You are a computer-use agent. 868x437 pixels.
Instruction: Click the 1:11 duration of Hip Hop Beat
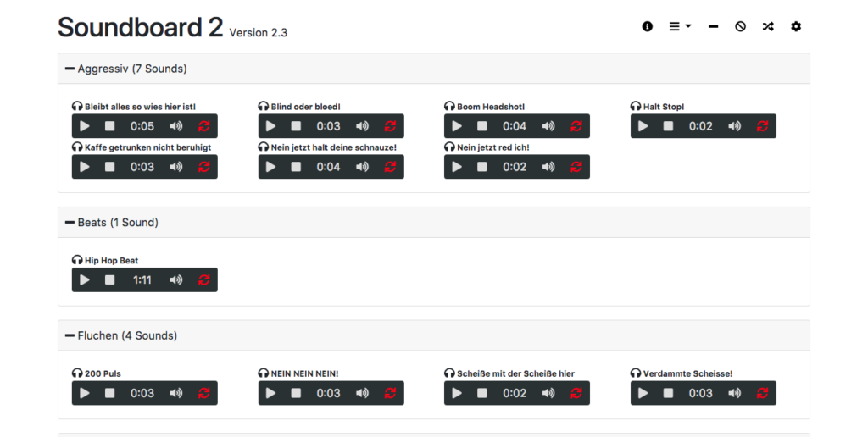[142, 280]
